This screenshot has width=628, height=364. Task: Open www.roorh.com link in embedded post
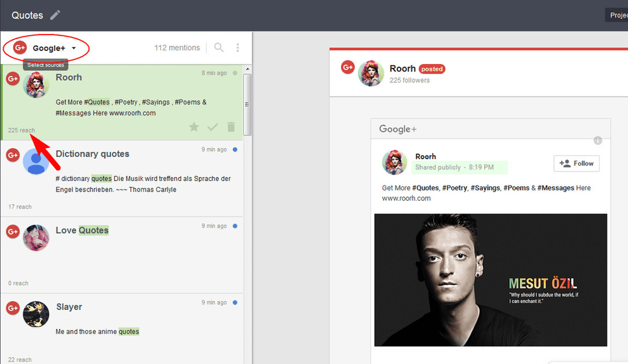pos(406,198)
